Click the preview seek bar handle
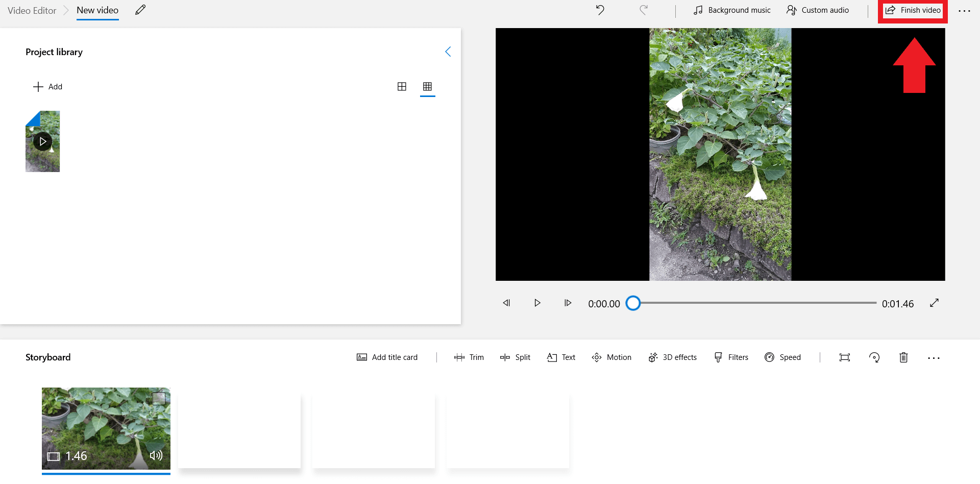The image size is (980, 484). click(633, 303)
